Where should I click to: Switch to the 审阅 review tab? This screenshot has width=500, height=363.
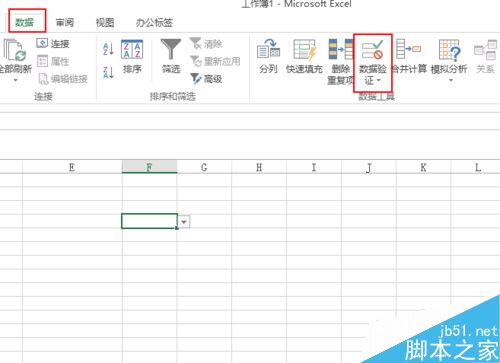pos(65,23)
